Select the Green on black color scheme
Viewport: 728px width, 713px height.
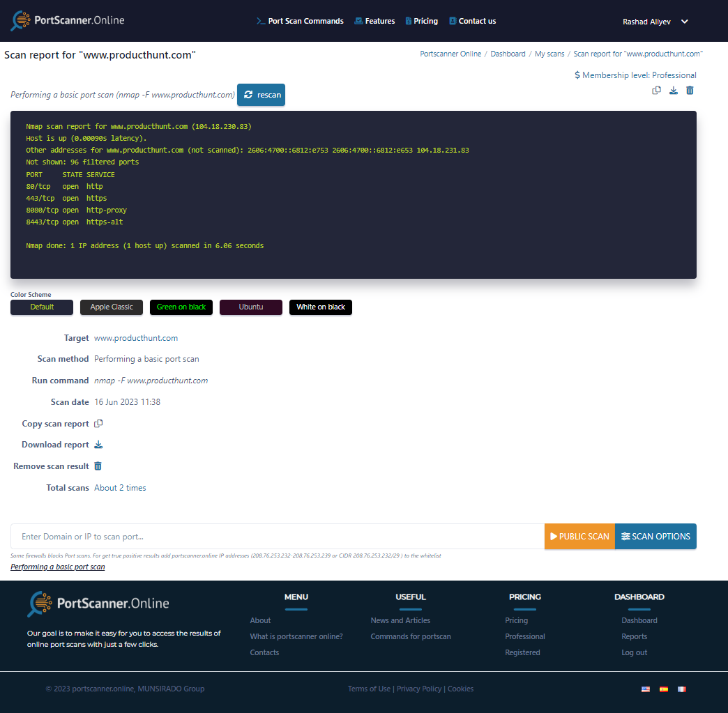181,307
